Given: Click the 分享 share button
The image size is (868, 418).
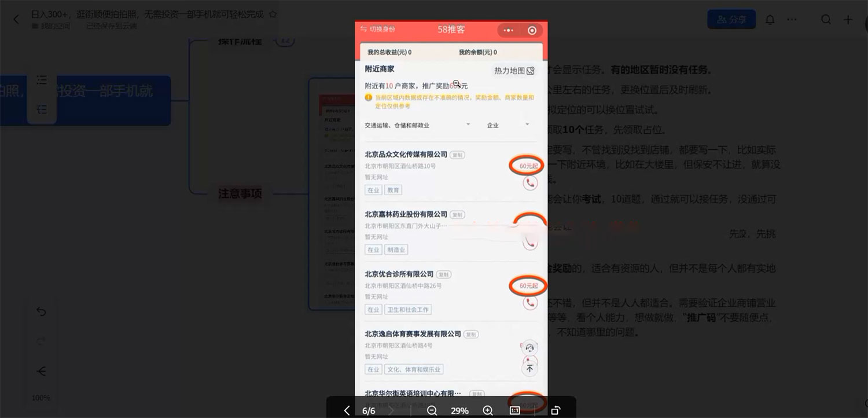Looking at the screenshot, I should (731, 19).
